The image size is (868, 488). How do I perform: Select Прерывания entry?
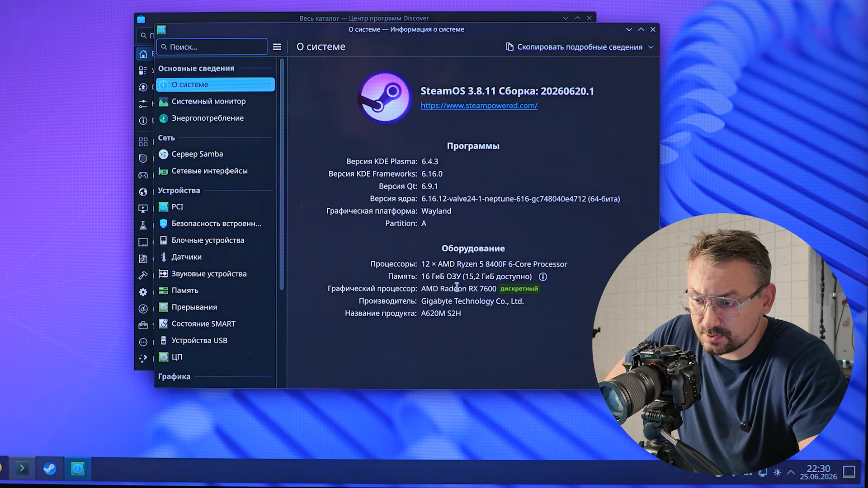pyautogui.click(x=215, y=307)
